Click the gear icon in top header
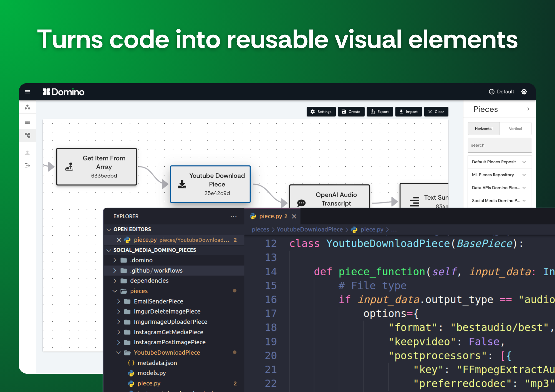 click(524, 92)
